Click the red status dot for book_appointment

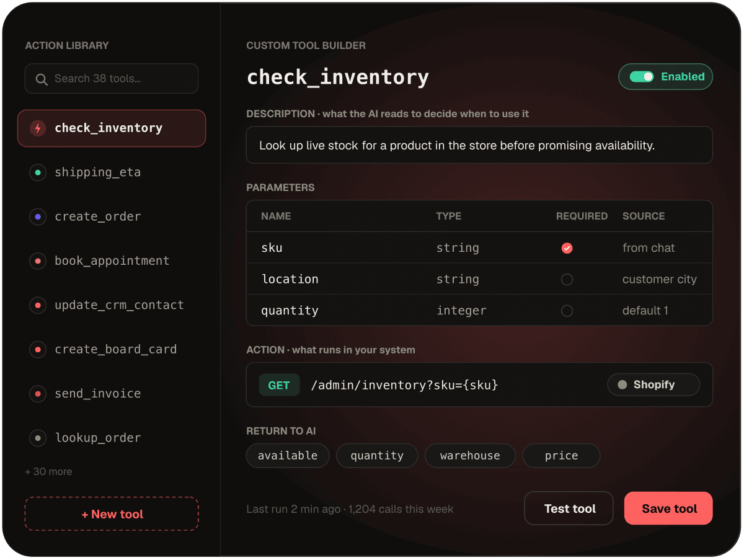[x=38, y=261]
